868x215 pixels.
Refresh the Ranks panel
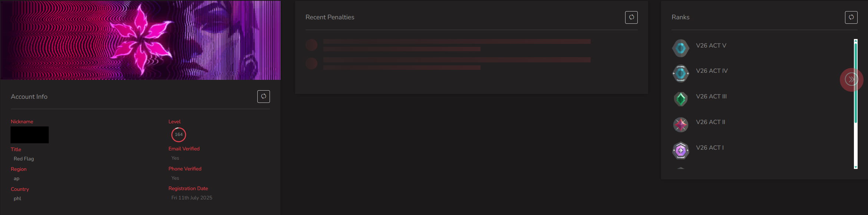point(851,17)
